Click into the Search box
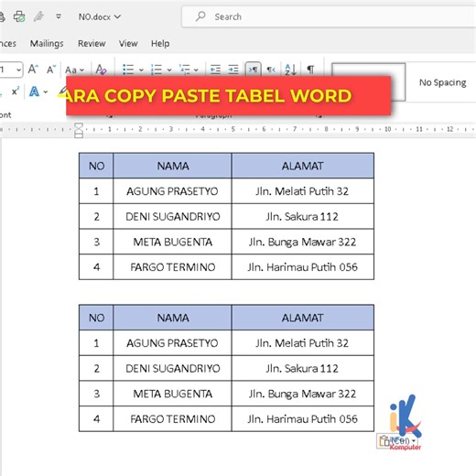 tap(329, 16)
